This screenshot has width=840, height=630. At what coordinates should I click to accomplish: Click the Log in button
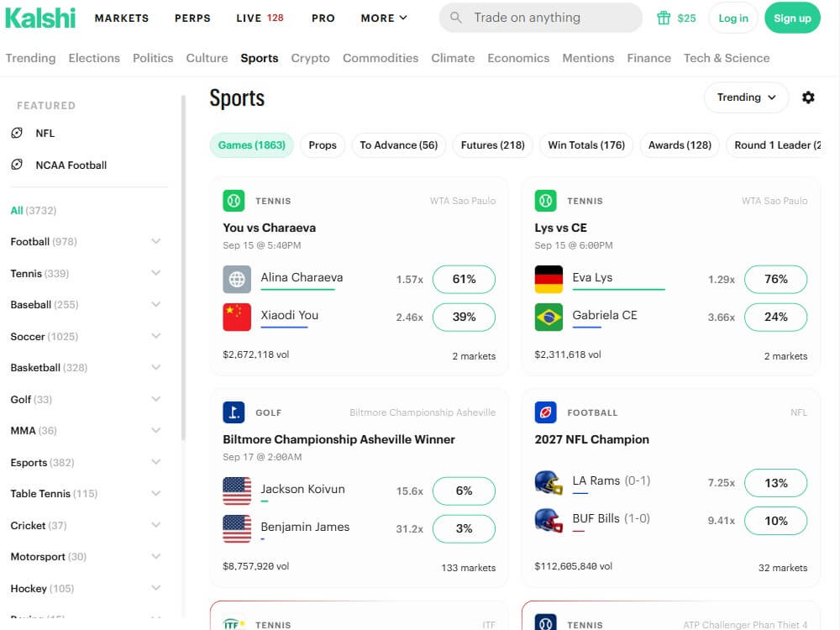732,18
